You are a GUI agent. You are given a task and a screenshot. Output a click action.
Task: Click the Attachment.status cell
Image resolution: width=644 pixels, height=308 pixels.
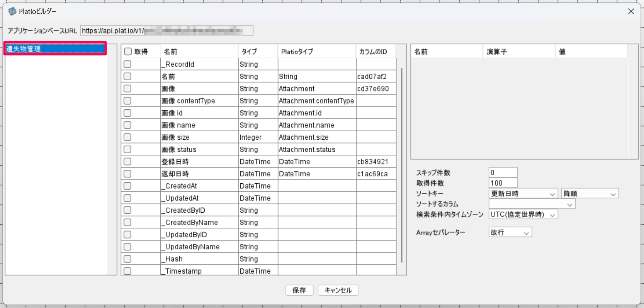[317, 149]
